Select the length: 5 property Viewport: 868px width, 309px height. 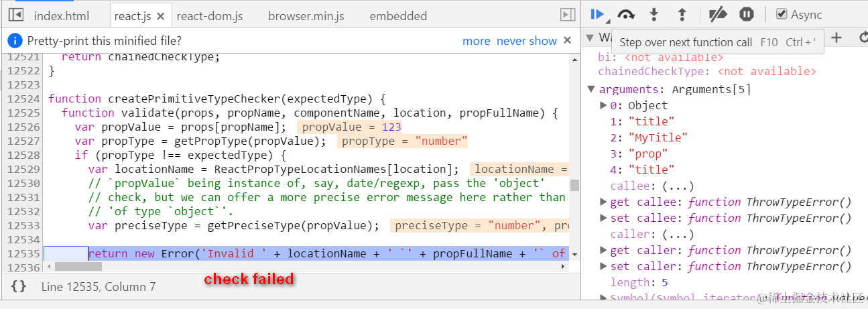coord(639,282)
